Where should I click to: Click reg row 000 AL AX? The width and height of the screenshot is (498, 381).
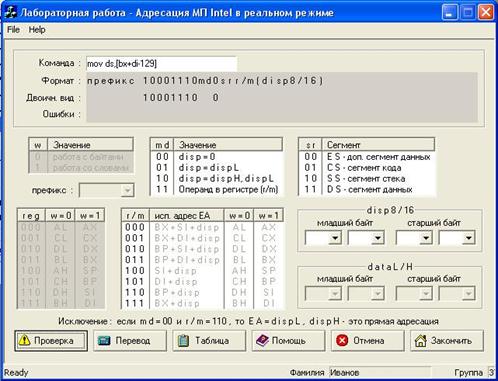point(61,227)
